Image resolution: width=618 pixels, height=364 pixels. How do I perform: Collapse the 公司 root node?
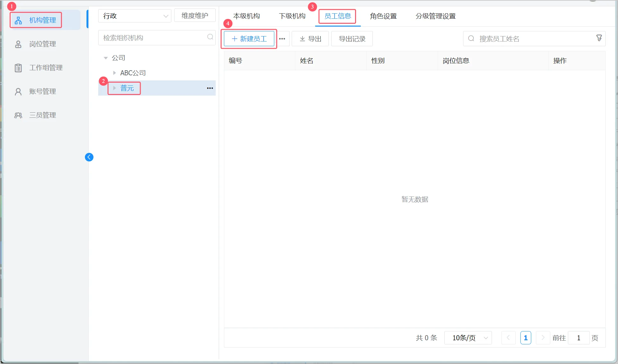(x=106, y=58)
